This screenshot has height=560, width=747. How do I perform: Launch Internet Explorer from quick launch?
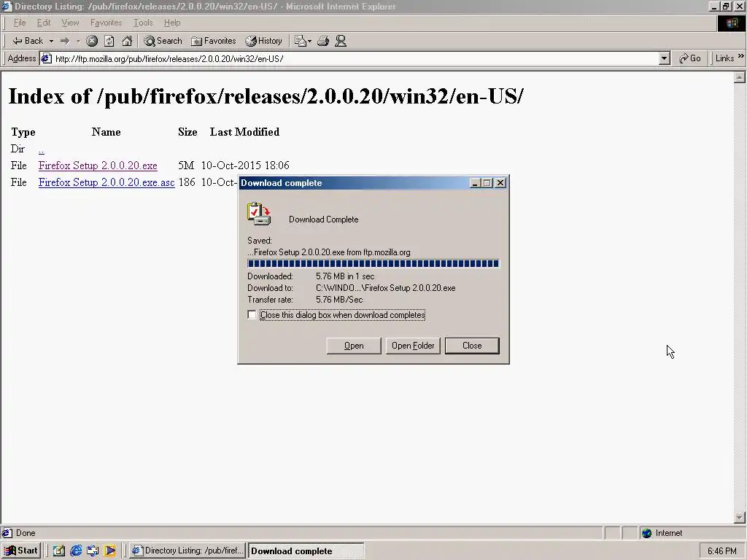point(76,551)
